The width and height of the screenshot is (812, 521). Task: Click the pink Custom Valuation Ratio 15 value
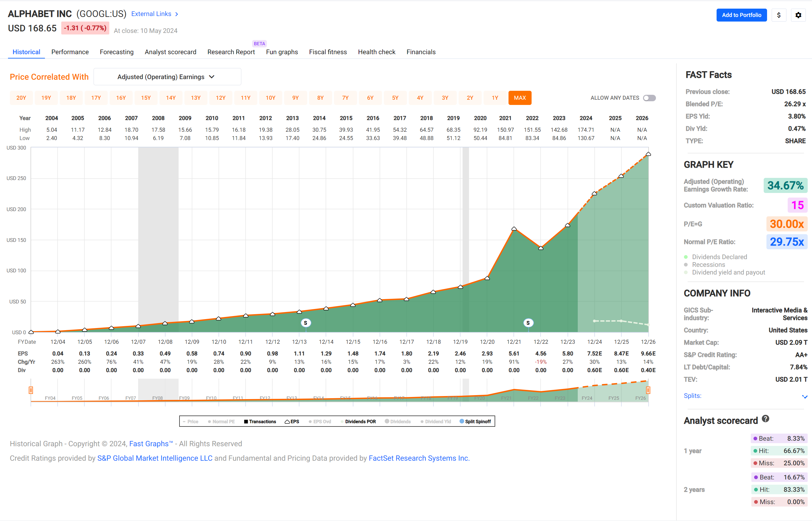798,205
